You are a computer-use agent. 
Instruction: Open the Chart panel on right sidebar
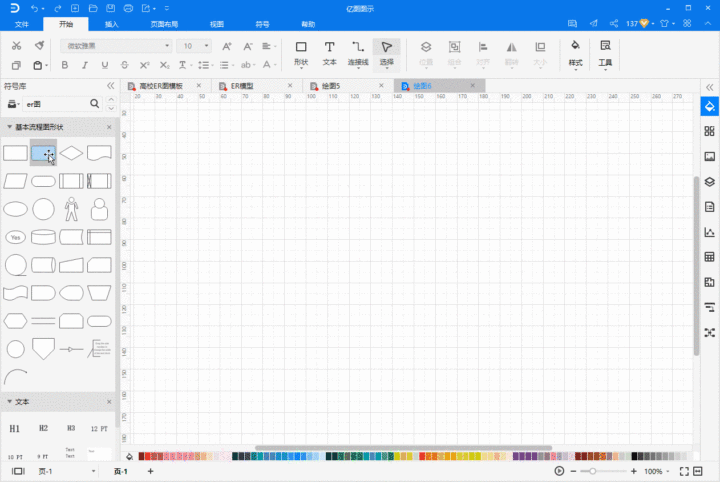pos(709,232)
